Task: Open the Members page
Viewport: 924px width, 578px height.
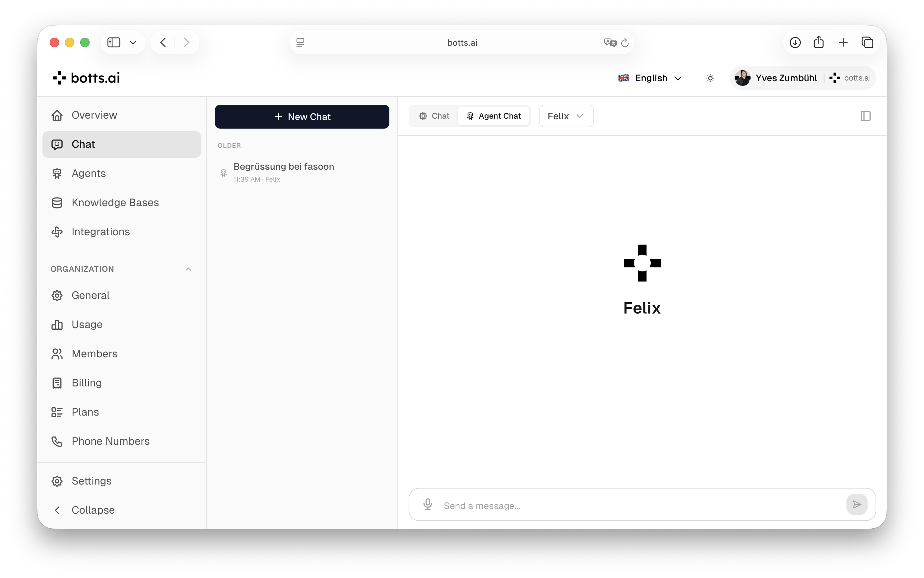Action: point(122,354)
